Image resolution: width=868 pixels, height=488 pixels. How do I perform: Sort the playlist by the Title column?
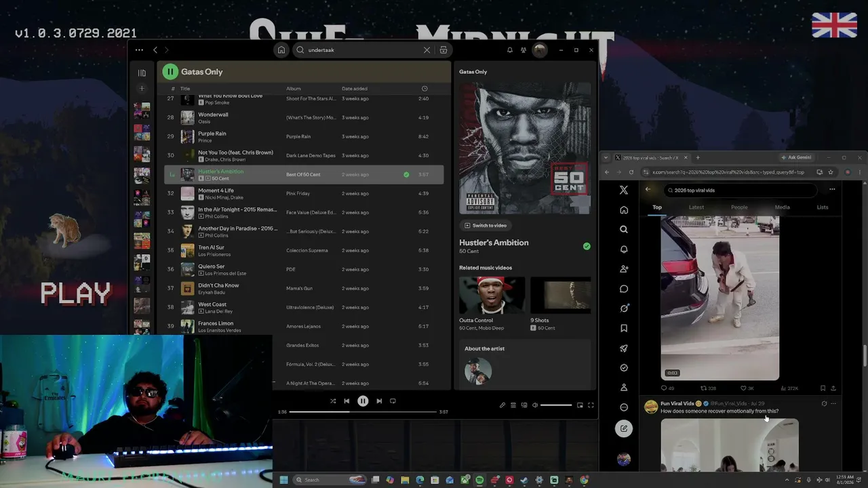[x=185, y=89]
